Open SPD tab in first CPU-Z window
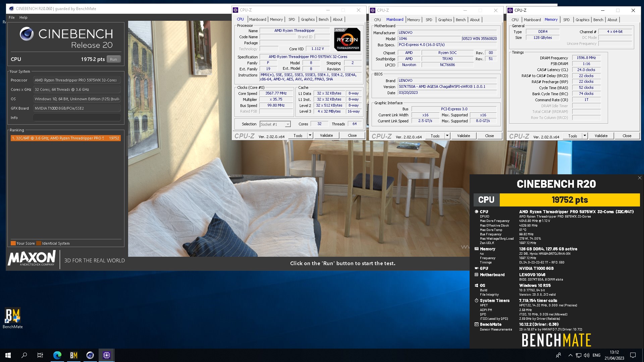This screenshot has height=362, width=644. click(292, 19)
